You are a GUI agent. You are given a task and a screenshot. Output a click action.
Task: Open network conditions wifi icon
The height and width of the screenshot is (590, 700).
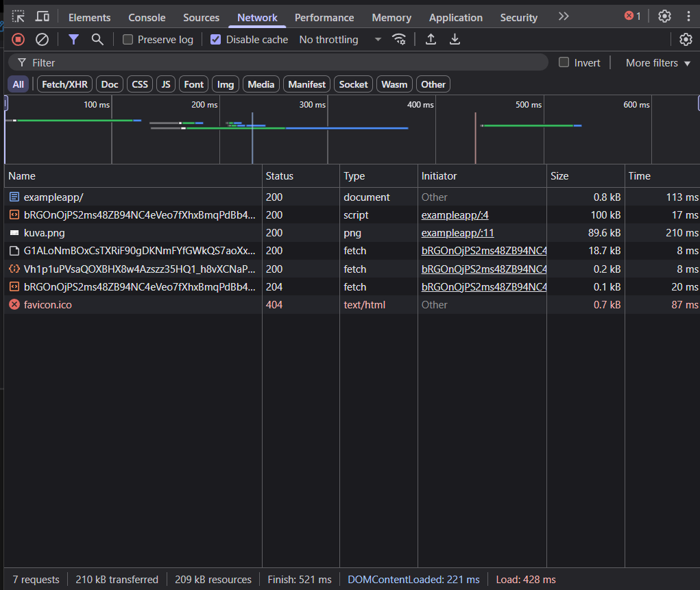point(399,40)
